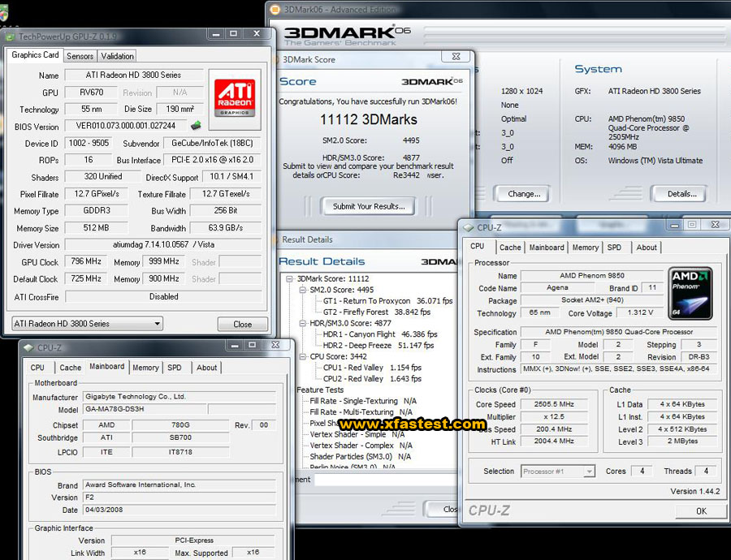Select CPU2 - Red Valley result
731x560 pixels.
[372, 379]
